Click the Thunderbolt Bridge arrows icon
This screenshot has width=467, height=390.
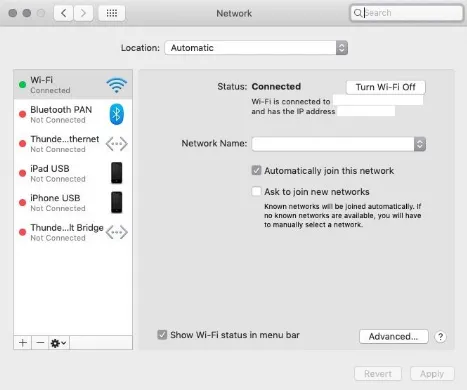pyautogui.click(x=116, y=232)
